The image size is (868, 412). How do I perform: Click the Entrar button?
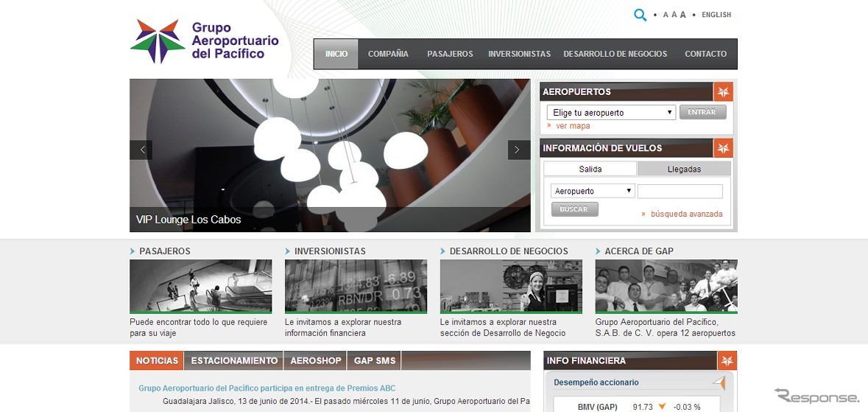[x=702, y=112]
